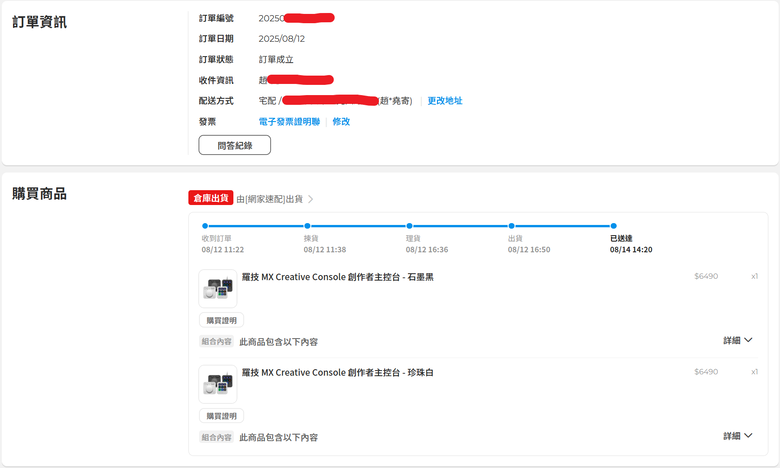780x468 pixels.
Task: Open the 珍珠白 MX Creative Console title
Action: pyautogui.click(x=338, y=373)
